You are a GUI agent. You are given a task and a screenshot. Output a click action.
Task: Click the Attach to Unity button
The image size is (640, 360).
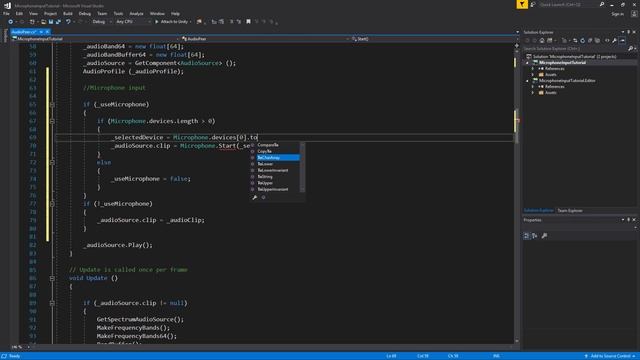pyautogui.click(x=173, y=22)
